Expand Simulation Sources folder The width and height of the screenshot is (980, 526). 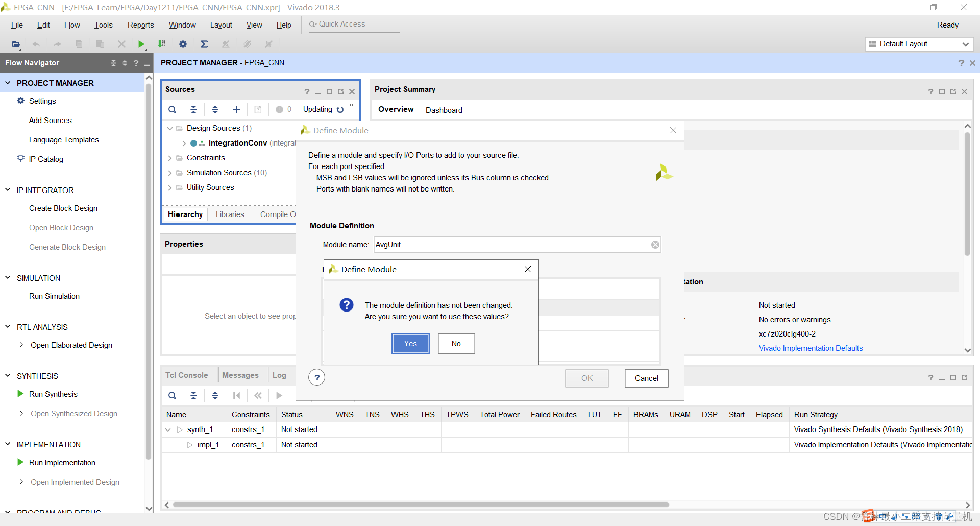coord(170,173)
